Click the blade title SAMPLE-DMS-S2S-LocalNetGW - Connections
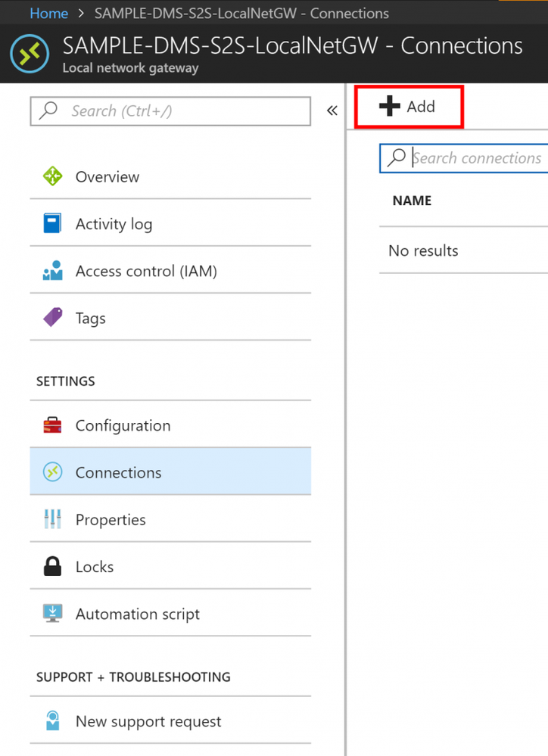 [292, 46]
